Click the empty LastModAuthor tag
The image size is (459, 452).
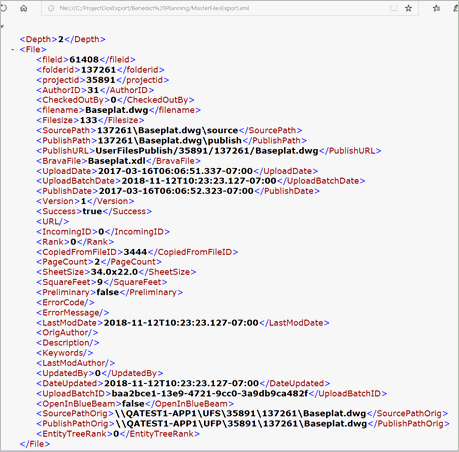pos(76,363)
